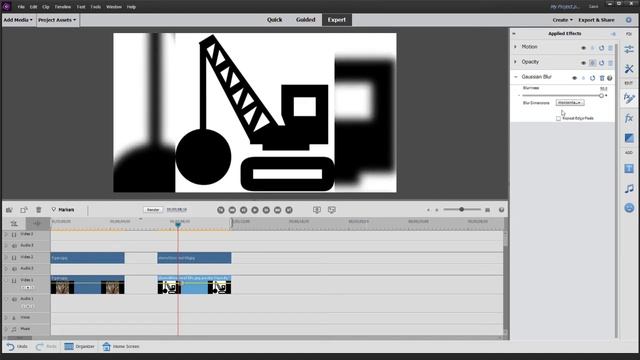Click the left monitor icon after transport controls
Image resolution: width=640 pixels, height=360 pixels.
pyautogui.click(x=317, y=210)
